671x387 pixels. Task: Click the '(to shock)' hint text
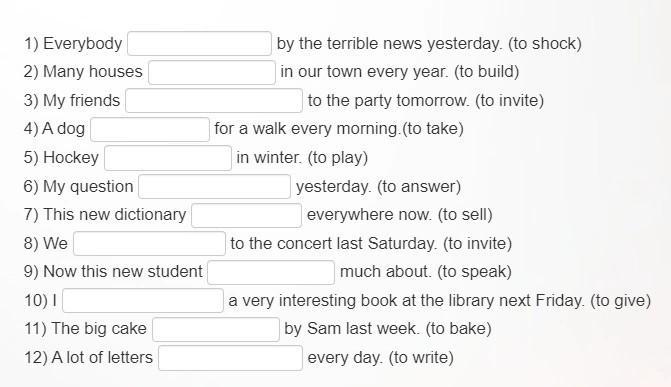point(545,44)
